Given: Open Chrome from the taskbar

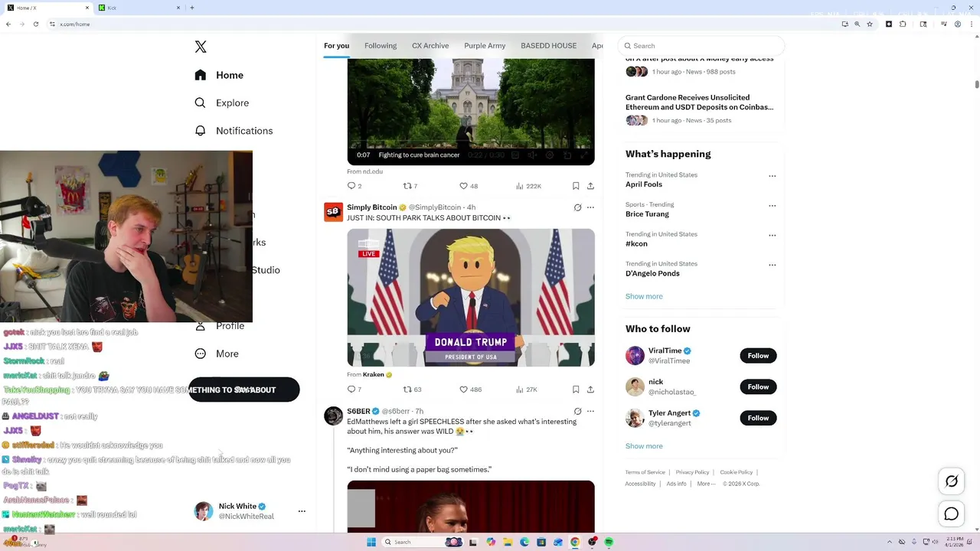Looking at the screenshot, I should point(575,542).
